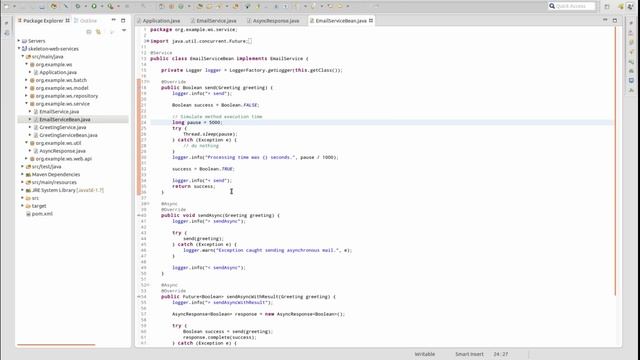This screenshot has width=640, height=360.
Task: Switch to the Java perspective icon
Action: click(x=631, y=6)
